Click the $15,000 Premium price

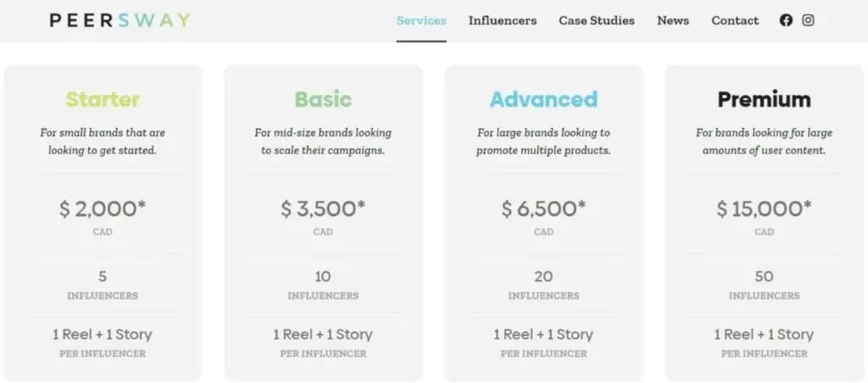tap(764, 208)
